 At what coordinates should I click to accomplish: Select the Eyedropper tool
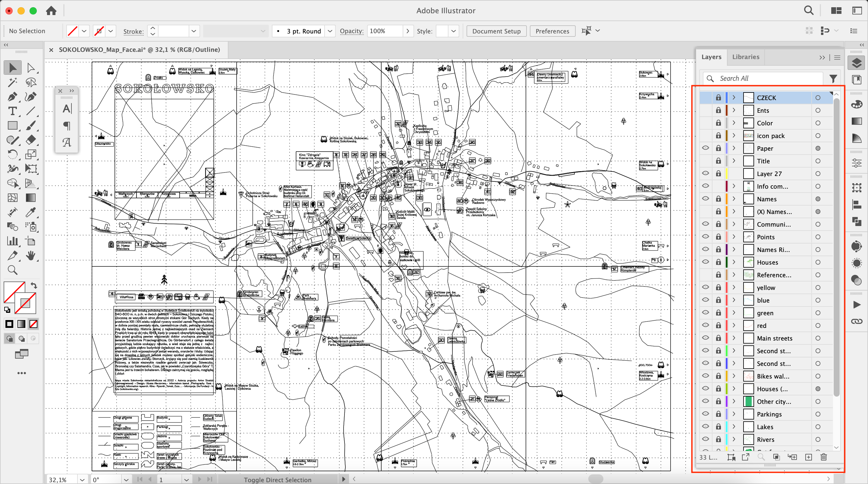31,212
